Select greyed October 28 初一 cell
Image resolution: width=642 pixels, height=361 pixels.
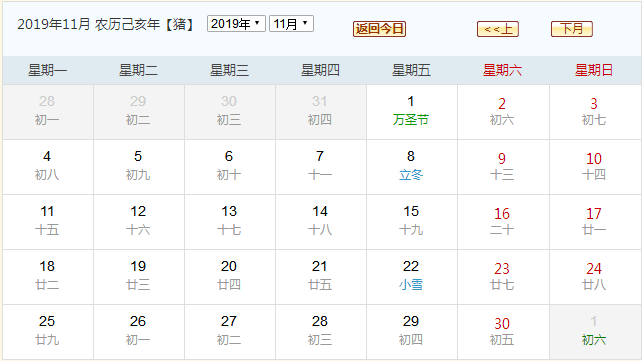click(x=47, y=112)
